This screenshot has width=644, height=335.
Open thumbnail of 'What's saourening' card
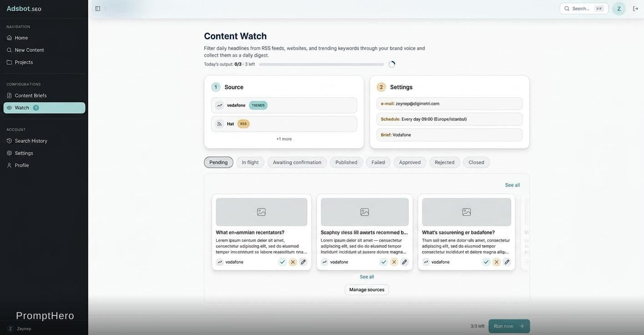tap(467, 212)
